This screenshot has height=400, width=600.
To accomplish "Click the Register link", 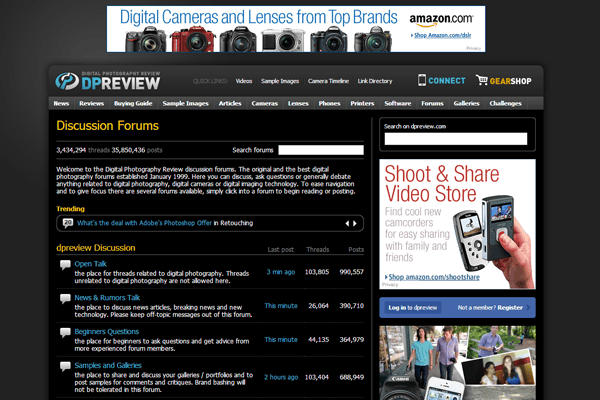I will click(510, 307).
